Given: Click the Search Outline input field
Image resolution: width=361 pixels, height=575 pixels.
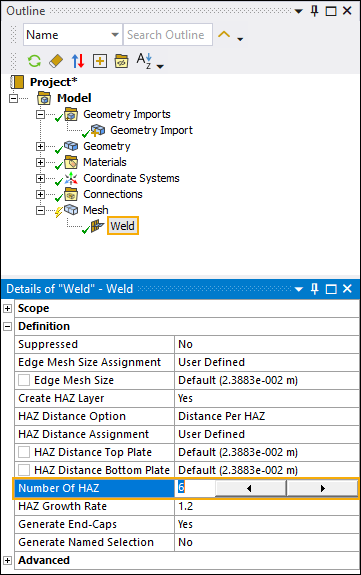Looking at the screenshot, I should pos(168,35).
